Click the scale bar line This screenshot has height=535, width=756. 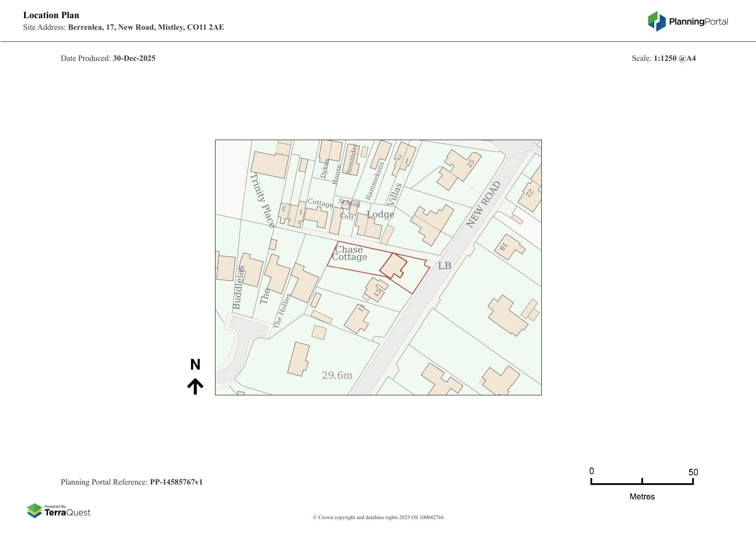pyautogui.click(x=642, y=484)
